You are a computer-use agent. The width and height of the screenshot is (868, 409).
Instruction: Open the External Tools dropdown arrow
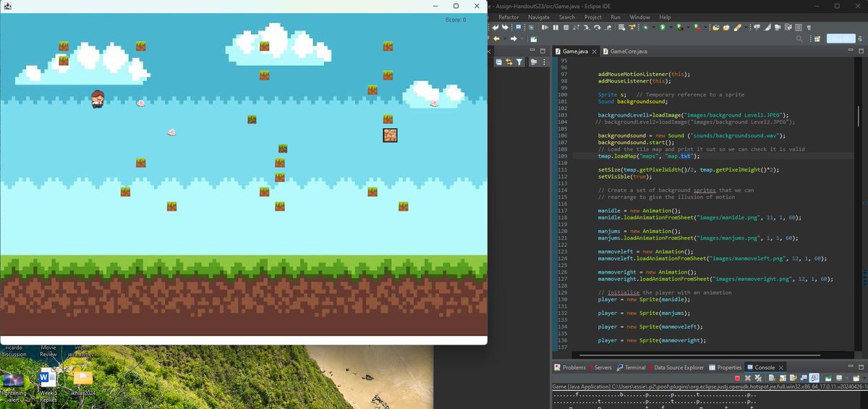[706, 27]
